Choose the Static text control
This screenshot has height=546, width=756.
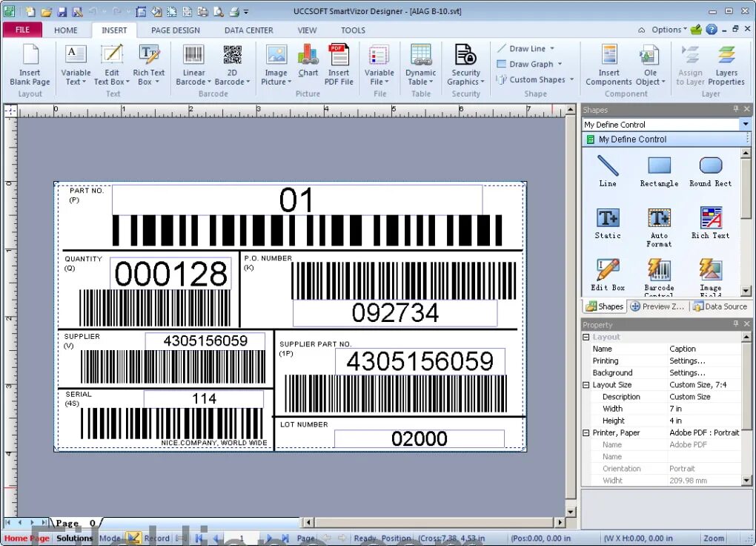click(608, 223)
